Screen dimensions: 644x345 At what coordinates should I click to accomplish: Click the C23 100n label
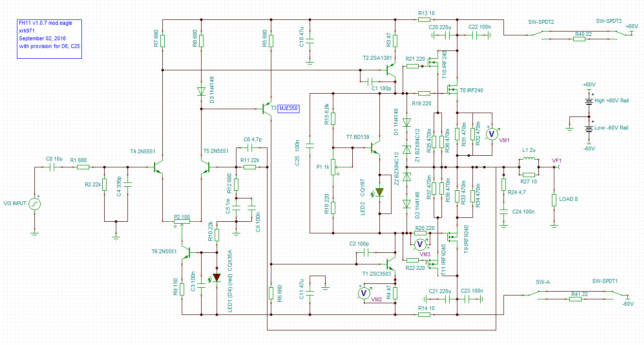click(472, 291)
